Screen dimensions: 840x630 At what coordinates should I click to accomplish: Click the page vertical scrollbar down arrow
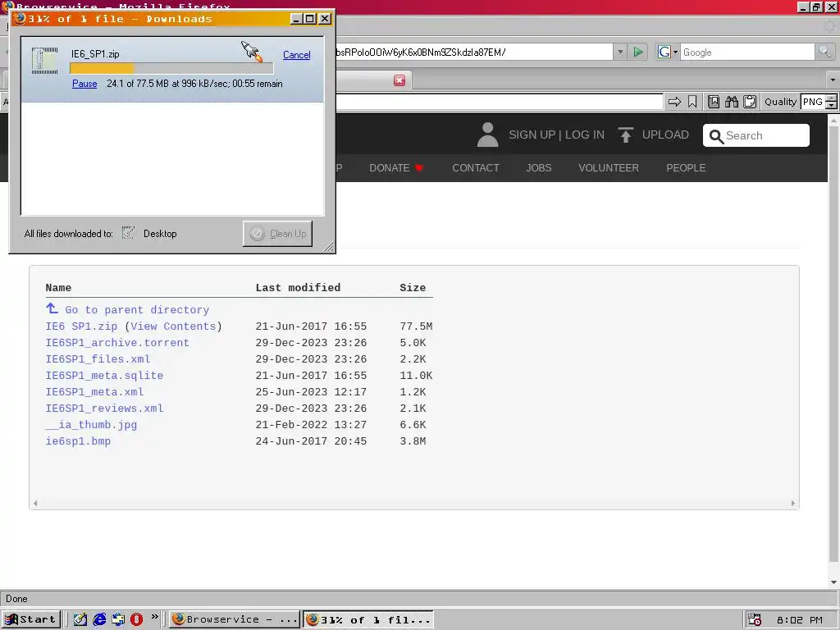(834, 582)
